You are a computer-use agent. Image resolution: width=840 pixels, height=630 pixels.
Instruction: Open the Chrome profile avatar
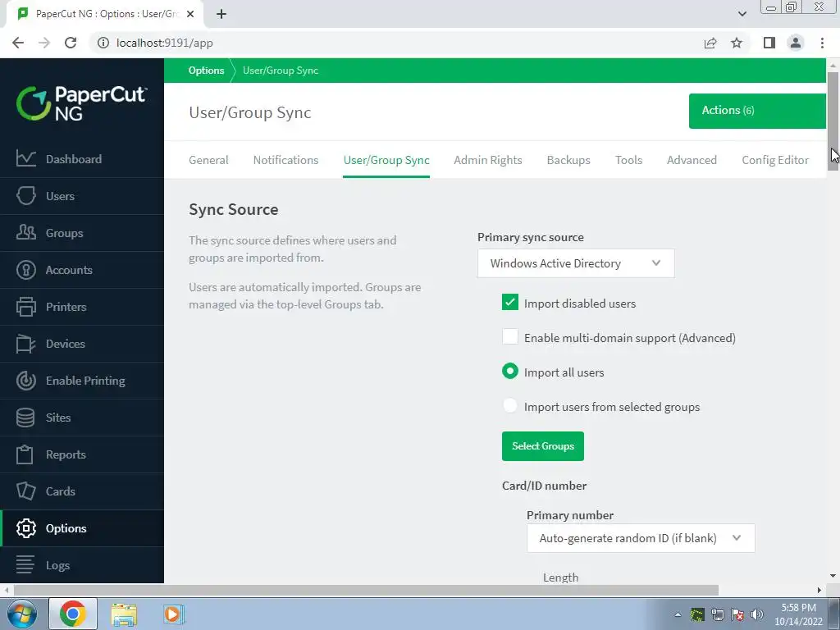796,43
